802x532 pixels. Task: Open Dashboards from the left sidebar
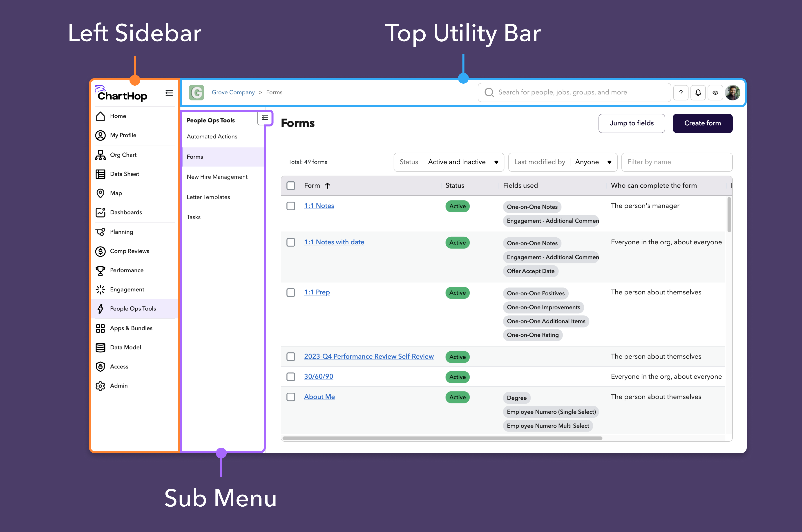point(126,212)
